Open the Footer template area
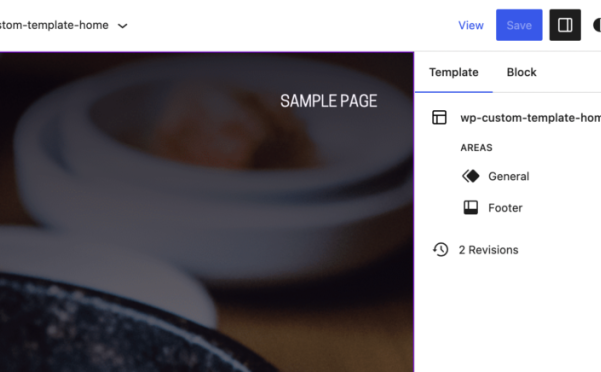601x372 pixels. point(505,208)
